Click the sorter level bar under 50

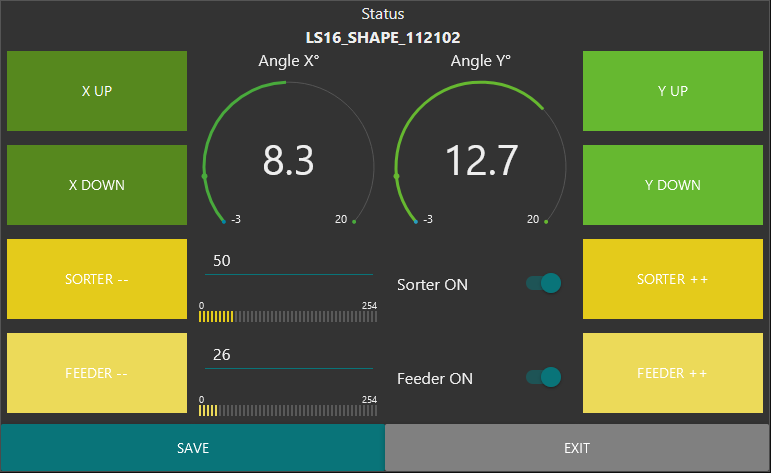pos(288,316)
